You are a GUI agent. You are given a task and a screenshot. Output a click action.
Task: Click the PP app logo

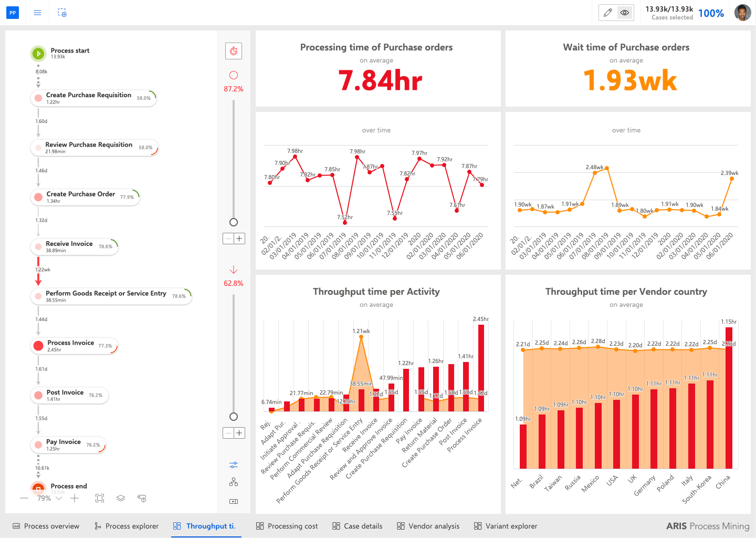13,13
